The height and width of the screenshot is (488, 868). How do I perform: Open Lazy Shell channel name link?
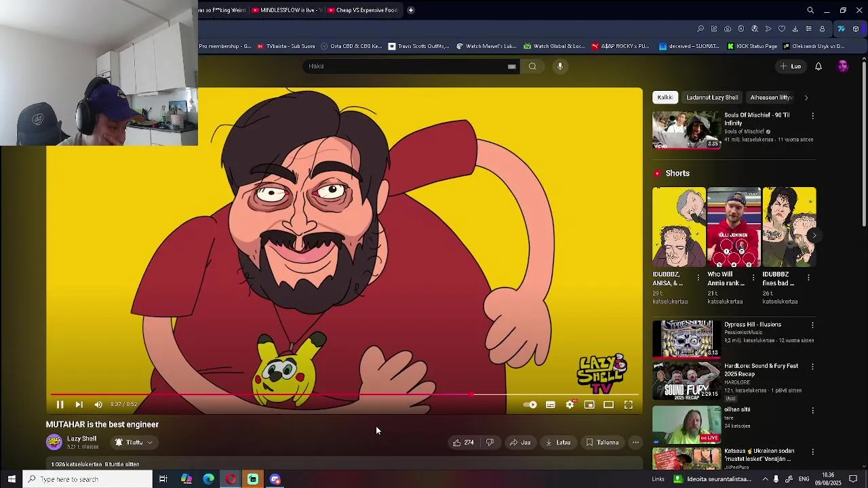(81, 439)
